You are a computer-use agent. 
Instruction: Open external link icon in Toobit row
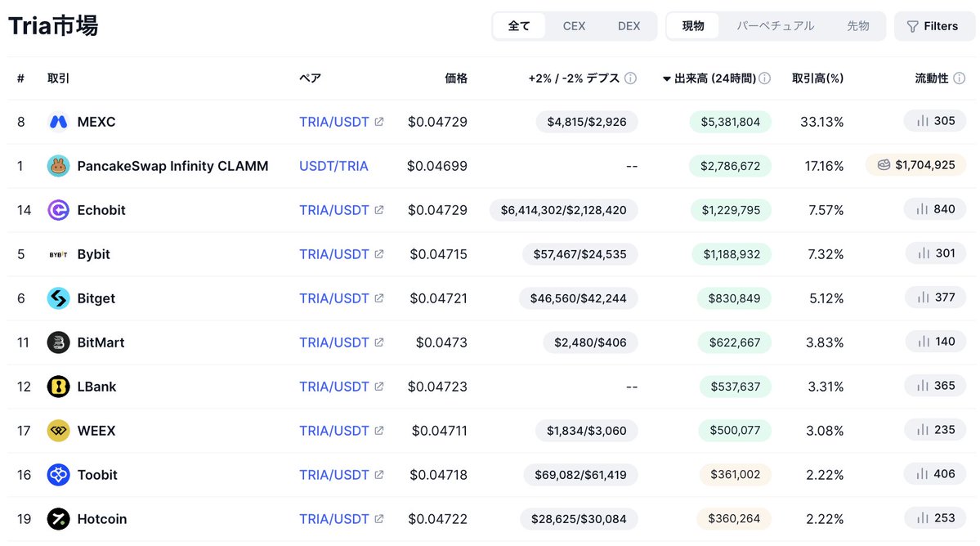[x=378, y=475]
